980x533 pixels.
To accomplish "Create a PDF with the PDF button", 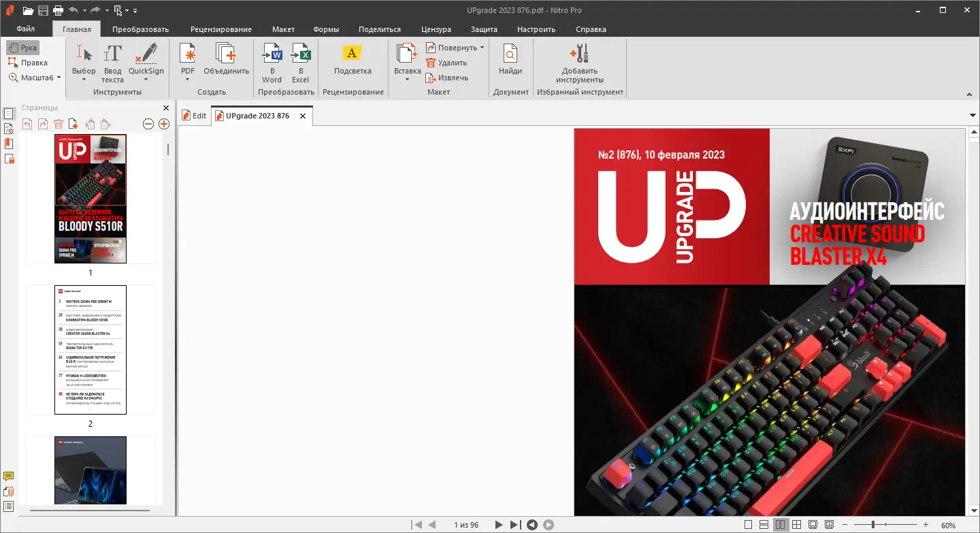I will [x=188, y=59].
